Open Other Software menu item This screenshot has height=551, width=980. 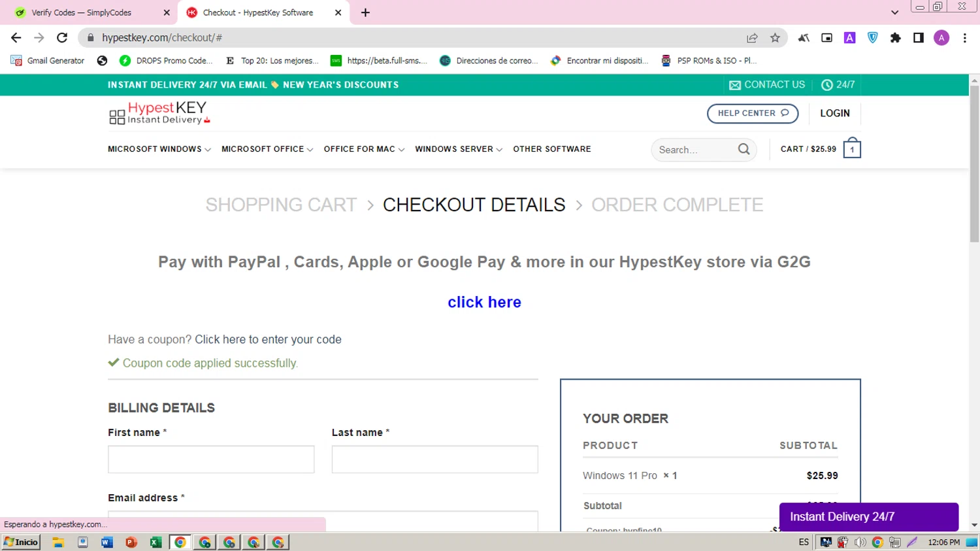point(552,149)
